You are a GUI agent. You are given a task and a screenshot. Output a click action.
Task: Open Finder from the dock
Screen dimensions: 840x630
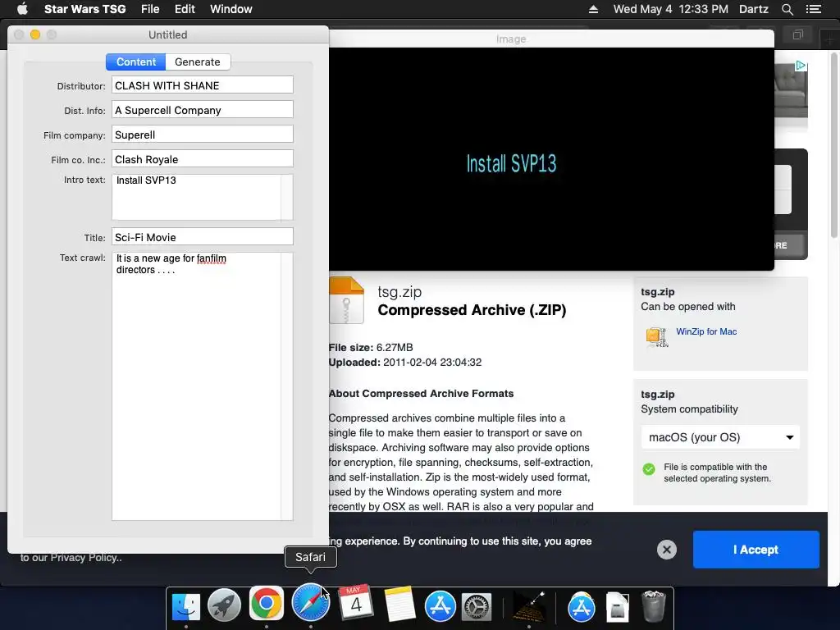coord(186,606)
